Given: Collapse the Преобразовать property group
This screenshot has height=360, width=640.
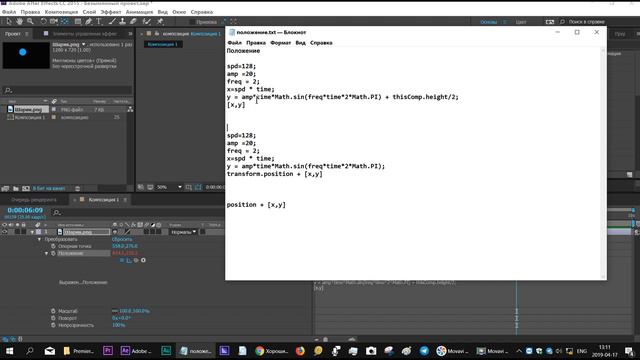Looking at the screenshot, I should 40,239.
